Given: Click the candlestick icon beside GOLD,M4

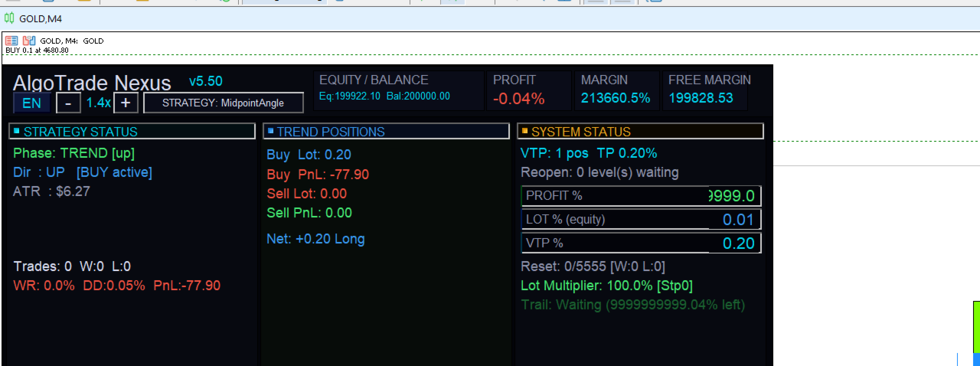Looking at the screenshot, I should [x=10, y=18].
